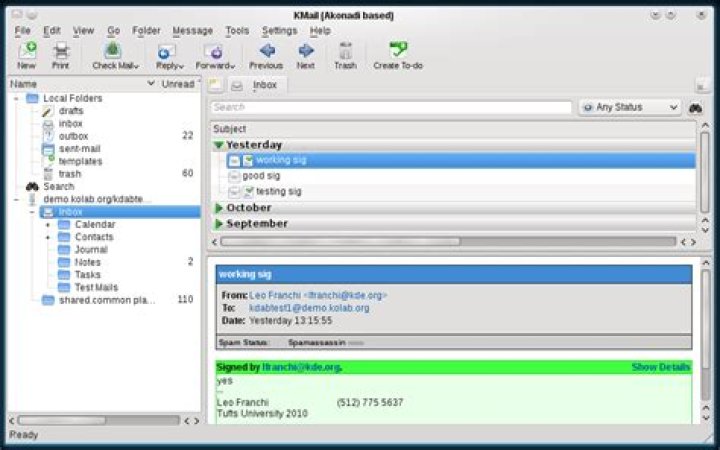Expand the October message group
This screenshot has width=720, height=450.
point(219,208)
